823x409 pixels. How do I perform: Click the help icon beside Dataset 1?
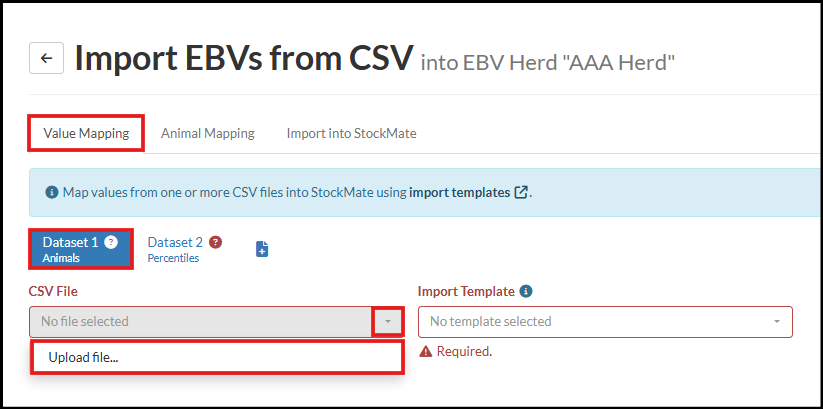pyautogui.click(x=111, y=242)
